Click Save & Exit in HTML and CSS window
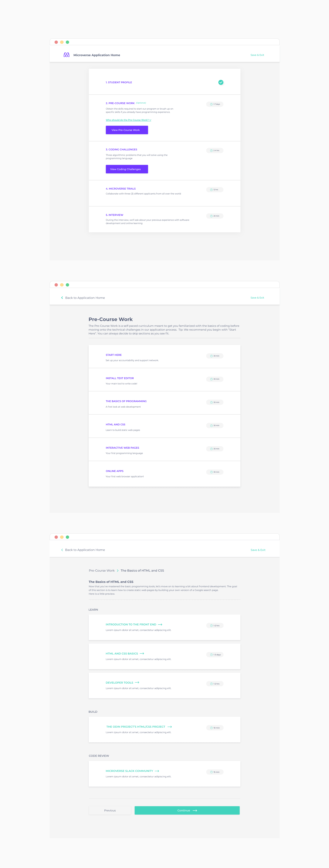The image size is (329, 868). [258, 550]
